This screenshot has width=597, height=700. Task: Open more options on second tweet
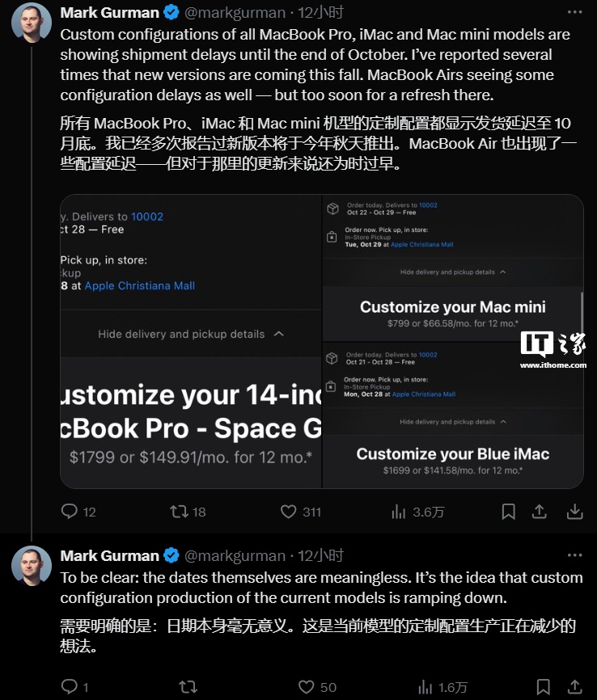pyautogui.click(x=574, y=555)
